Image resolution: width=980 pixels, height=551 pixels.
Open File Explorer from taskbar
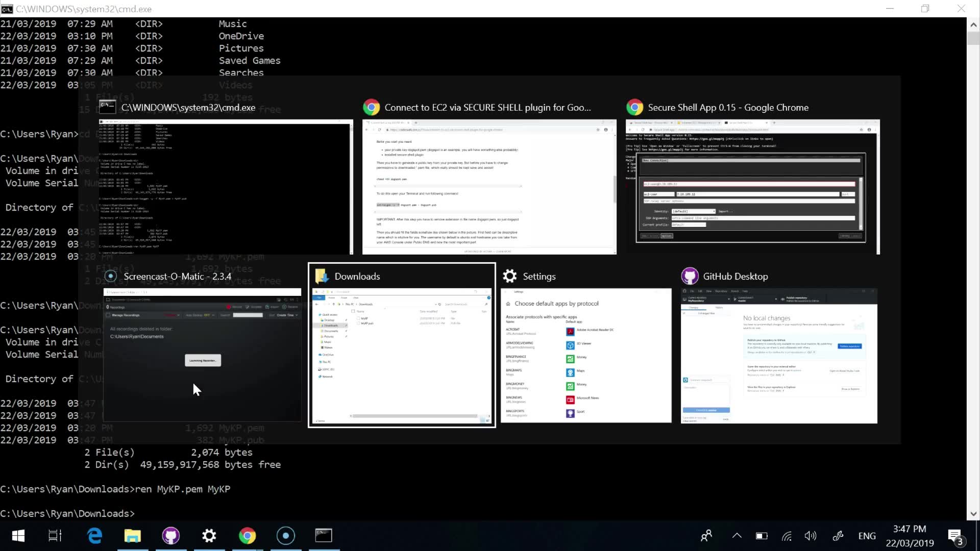coord(133,536)
